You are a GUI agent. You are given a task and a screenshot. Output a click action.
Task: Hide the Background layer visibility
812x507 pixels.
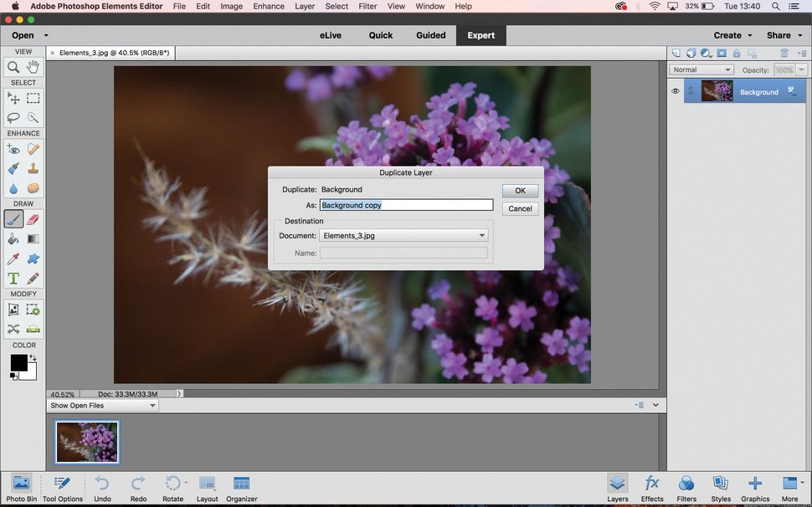676,91
